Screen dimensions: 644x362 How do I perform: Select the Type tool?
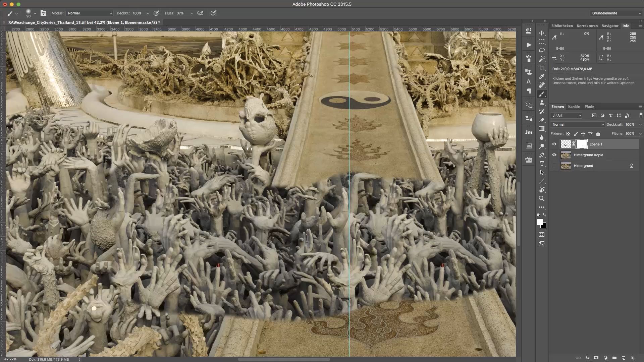542,164
